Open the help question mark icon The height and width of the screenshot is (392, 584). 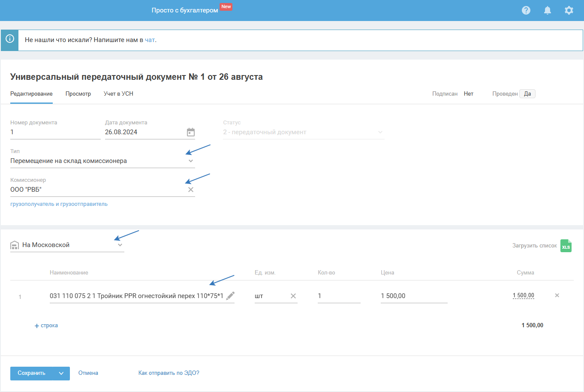pos(526,10)
